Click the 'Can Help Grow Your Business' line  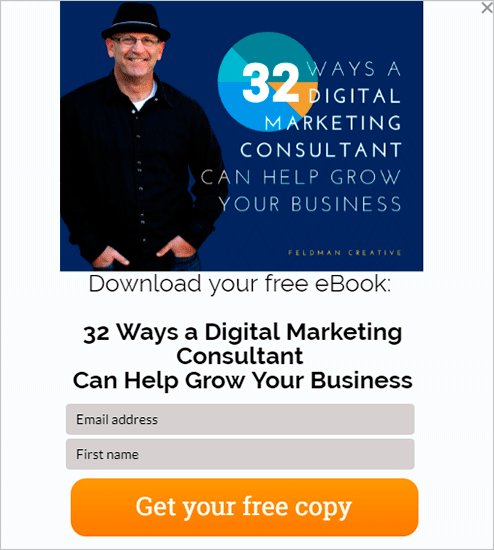tap(242, 381)
